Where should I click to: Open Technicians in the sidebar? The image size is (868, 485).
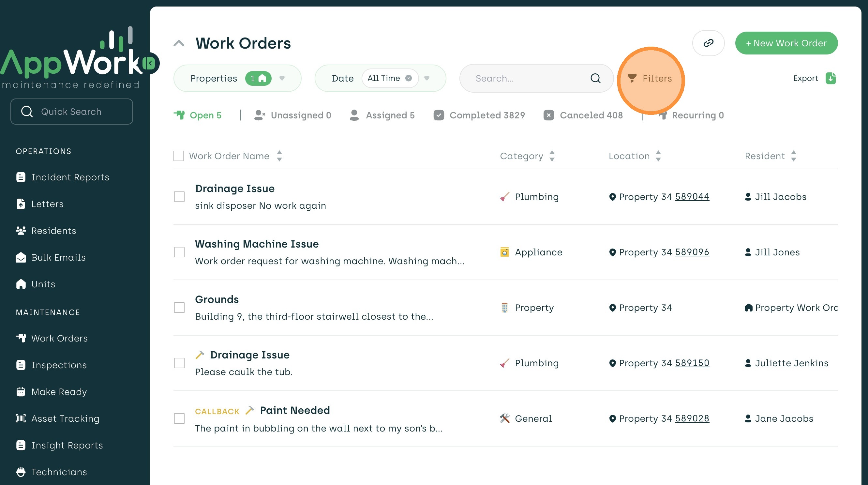tap(59, 472)
